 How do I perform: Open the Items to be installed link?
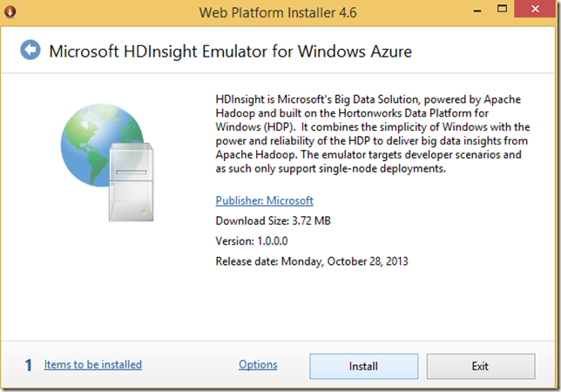coord(93,364)
